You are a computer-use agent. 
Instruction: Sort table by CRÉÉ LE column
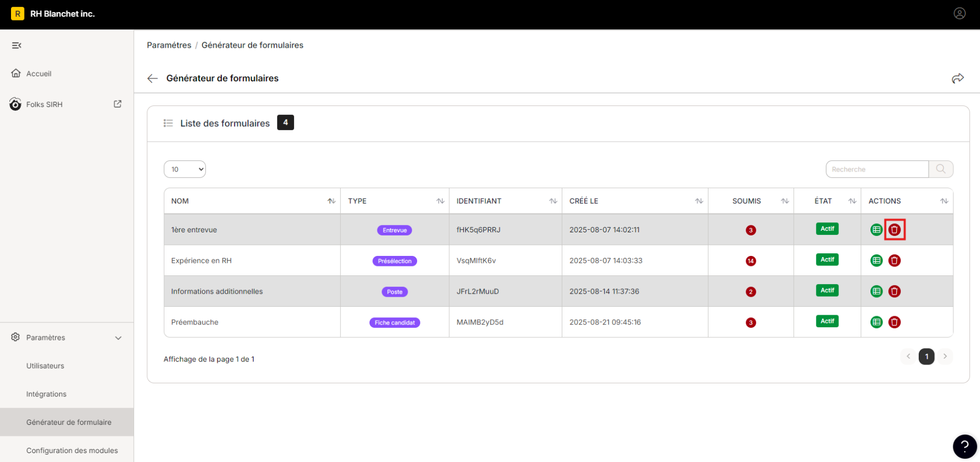699,201
